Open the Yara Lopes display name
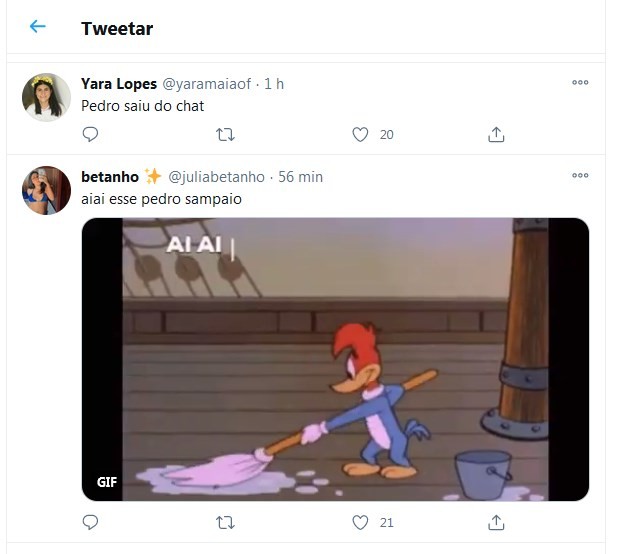The image size is (620, 554). [x=119, y=84]
